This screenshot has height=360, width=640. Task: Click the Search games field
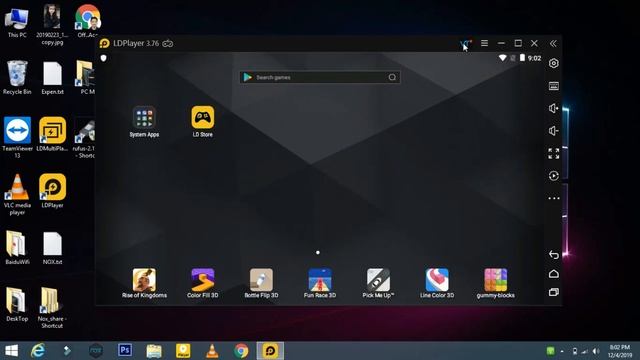click(320, 77)
